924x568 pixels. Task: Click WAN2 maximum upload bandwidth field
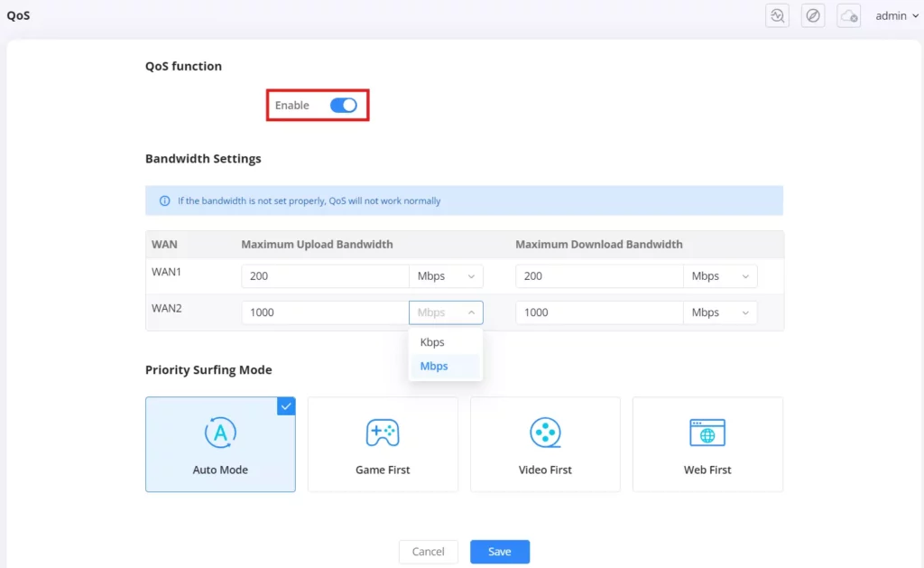click(325, 312)
